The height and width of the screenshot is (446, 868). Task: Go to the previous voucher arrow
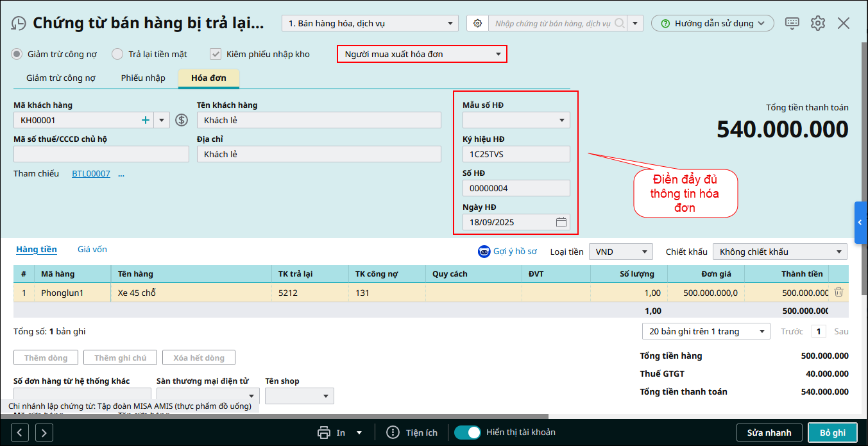coord(19,433)
